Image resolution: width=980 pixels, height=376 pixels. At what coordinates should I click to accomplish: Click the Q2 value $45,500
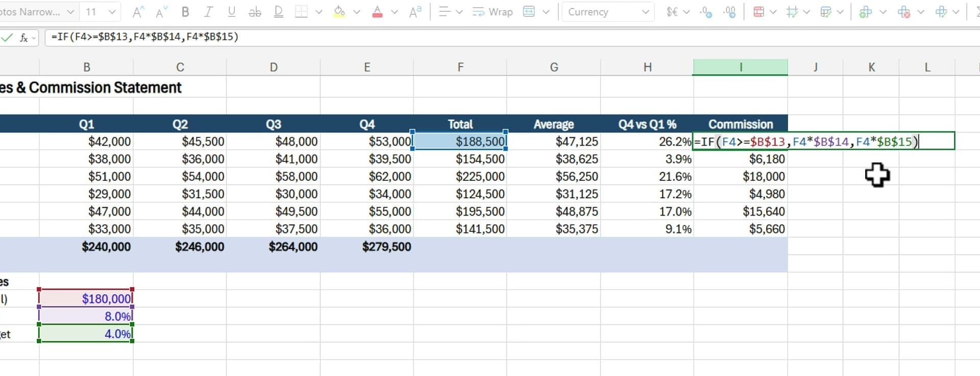pos(180,142)
